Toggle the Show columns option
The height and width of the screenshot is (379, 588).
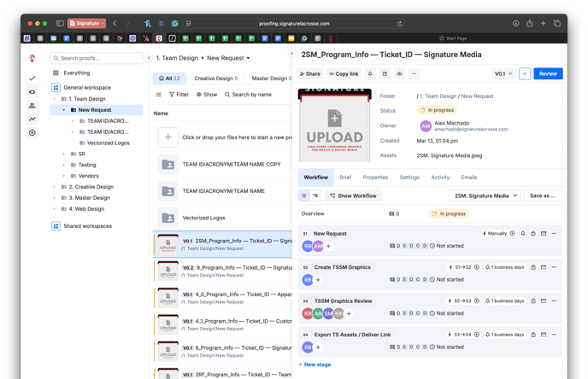click(206, 95)
